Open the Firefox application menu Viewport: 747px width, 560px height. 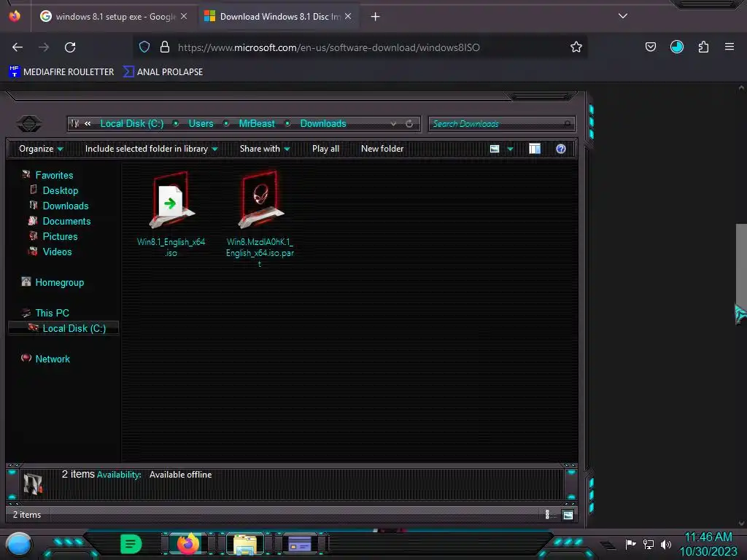tap(729, 47)
